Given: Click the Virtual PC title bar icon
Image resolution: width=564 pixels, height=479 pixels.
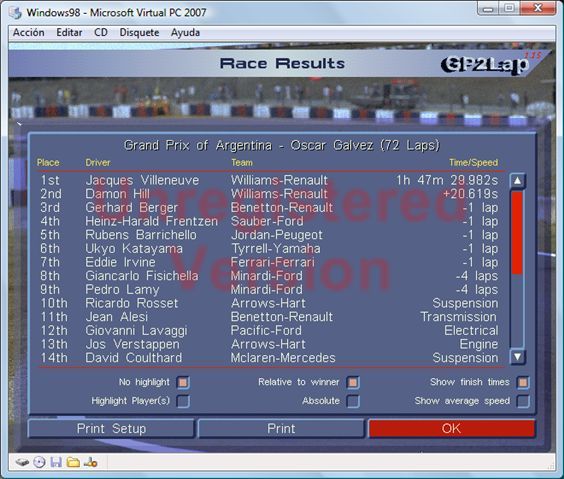Looking at the screenshot, I should (15, 13).
